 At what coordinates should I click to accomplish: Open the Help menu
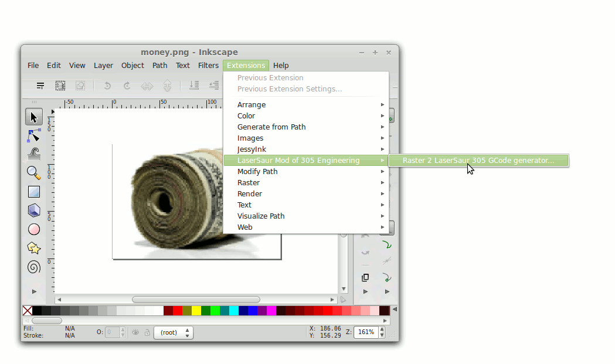click(281, 66)
